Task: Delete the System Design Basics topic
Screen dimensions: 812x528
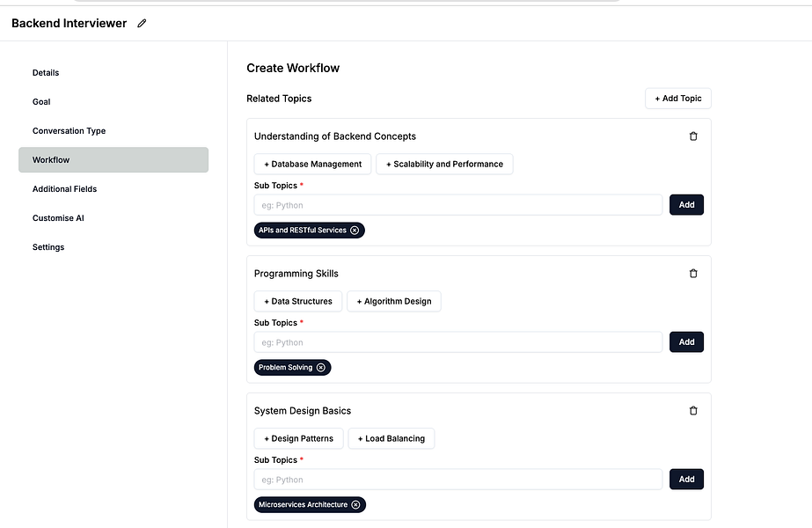Action: [693, 411]
